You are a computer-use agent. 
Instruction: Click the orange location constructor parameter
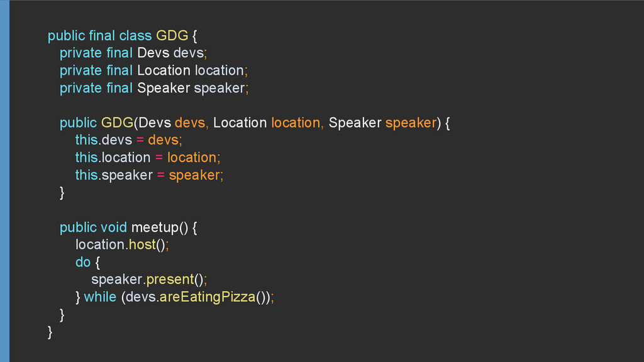[296, 123]
